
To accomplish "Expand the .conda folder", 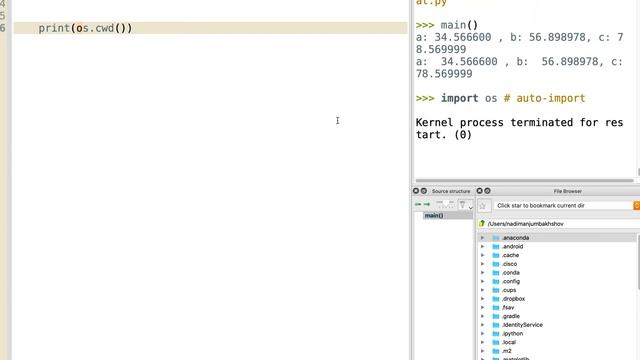I will tap(482, 273).
